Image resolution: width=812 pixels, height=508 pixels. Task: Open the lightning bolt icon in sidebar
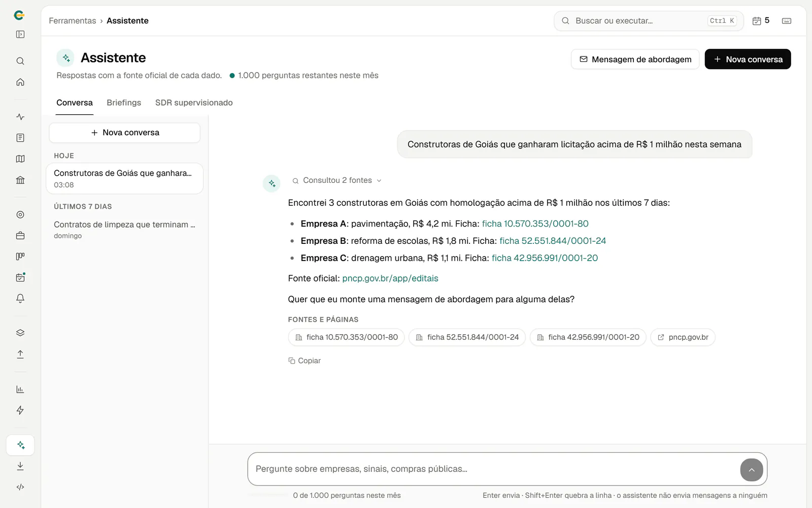(x=20, y=410)
